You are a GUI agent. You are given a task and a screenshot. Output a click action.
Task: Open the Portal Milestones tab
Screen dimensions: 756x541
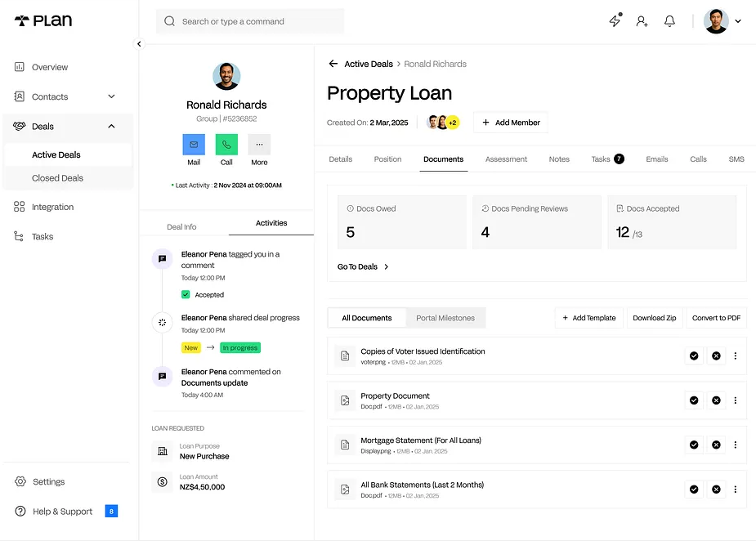(x=445, y=317)
